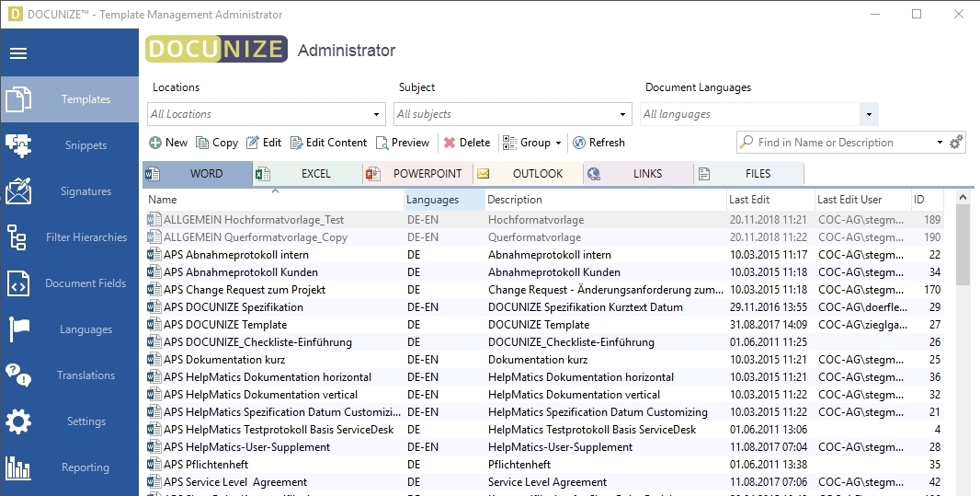980x496 pixels.
Task: Select ALLGEMEIN Querformatvorlage_Copy row
Action: click(543, 237)
